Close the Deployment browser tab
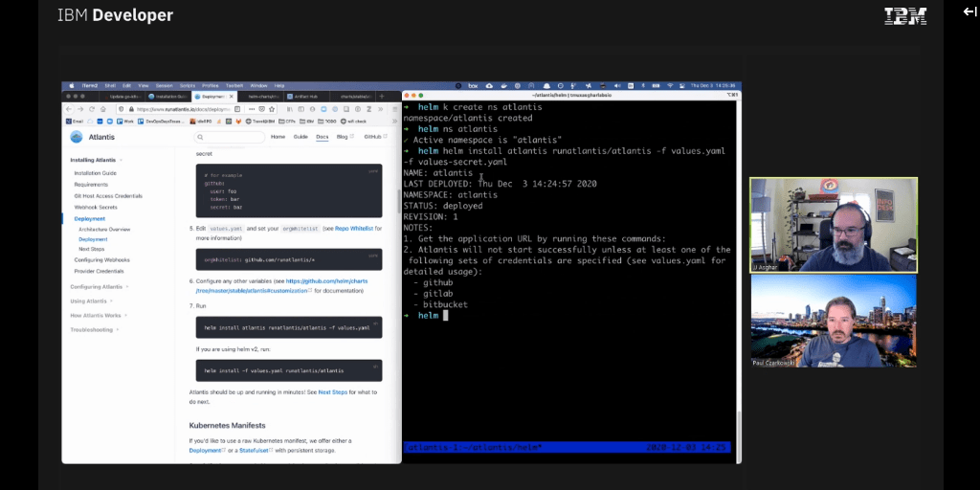This screenshot has height=490, width=980. tap(234, 97)
